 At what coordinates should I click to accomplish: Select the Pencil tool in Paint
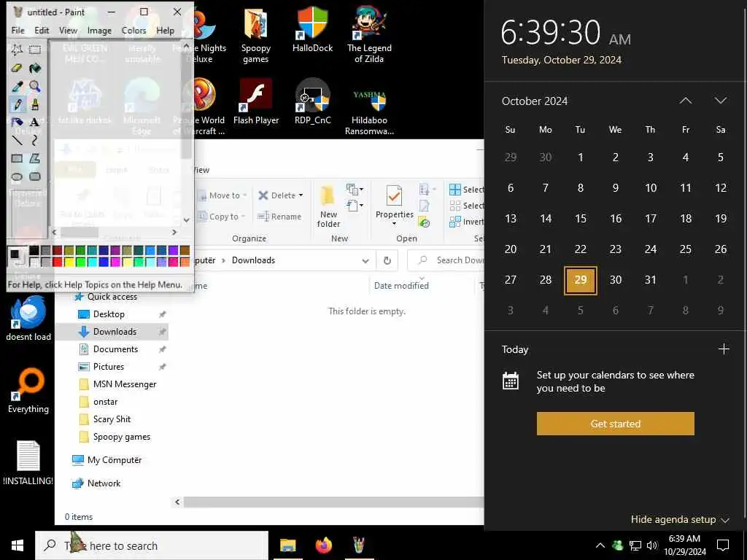click(17, 104)
